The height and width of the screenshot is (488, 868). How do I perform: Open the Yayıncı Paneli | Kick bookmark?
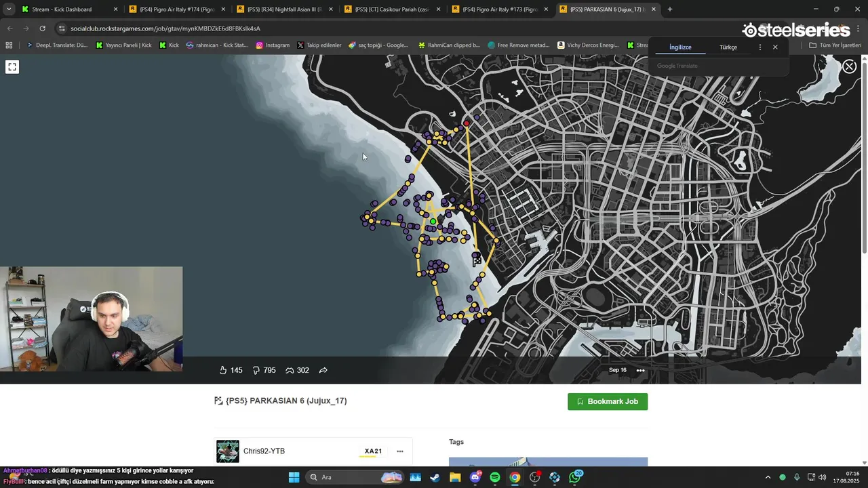click(x=123, y=45)
